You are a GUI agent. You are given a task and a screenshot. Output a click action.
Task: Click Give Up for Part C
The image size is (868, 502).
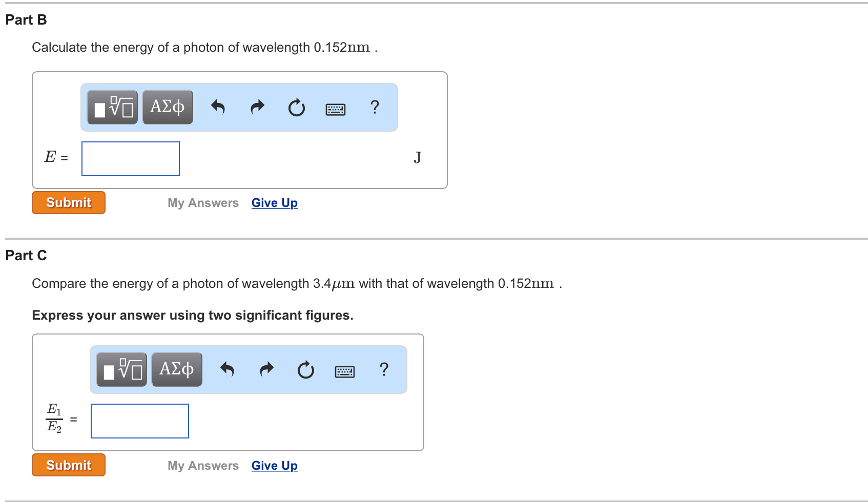pos(274,465)
